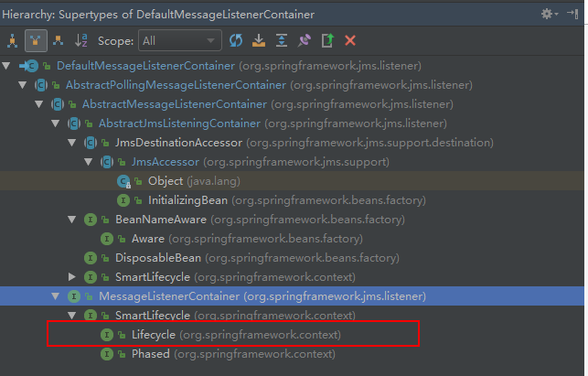The height and width of the screenshot is (376, 588).
Task: Click interface icon beside Lifecycle
Action: point(107,335)
